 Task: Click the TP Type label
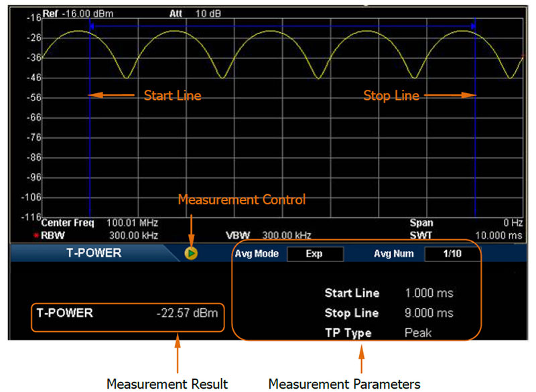[x=348, y=333]
